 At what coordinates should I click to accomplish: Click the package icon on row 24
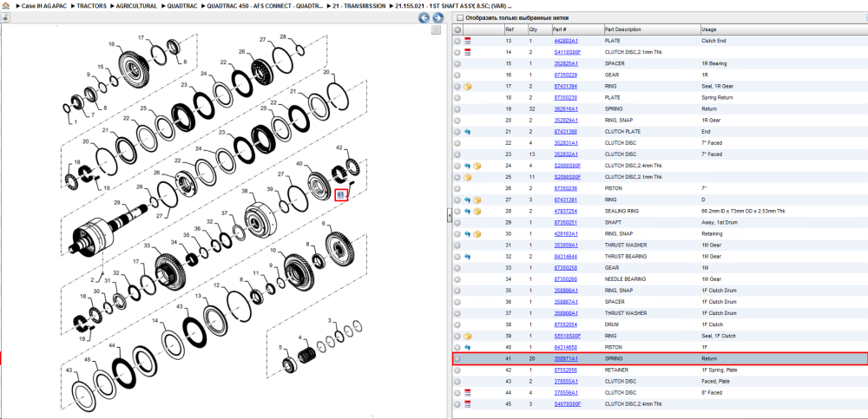pyautogui.click(x=477, y=166)
